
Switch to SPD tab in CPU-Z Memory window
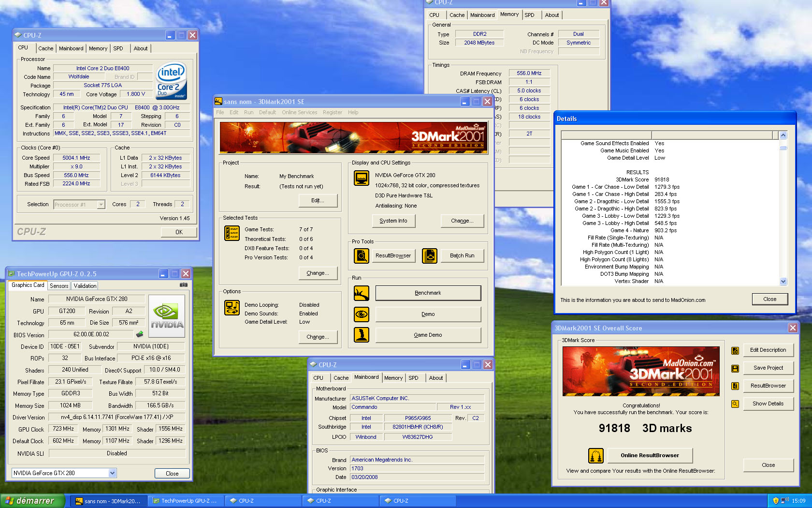click(x=530, y=15)
